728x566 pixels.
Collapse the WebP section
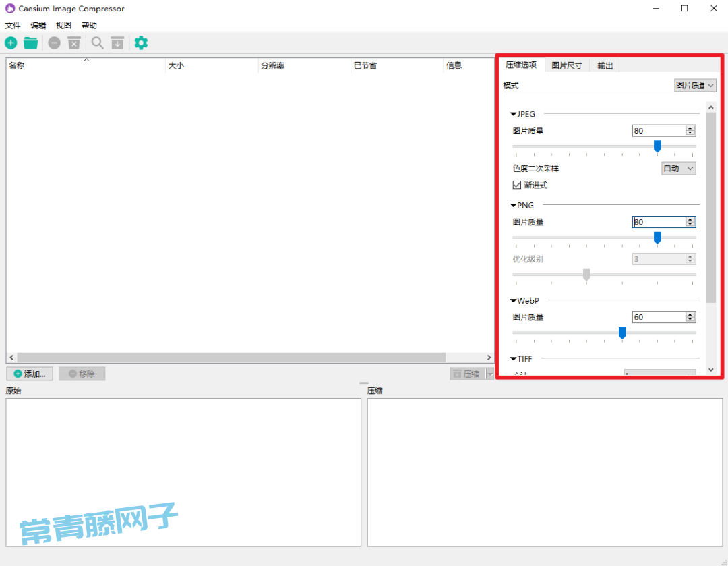tap(514, 301)
